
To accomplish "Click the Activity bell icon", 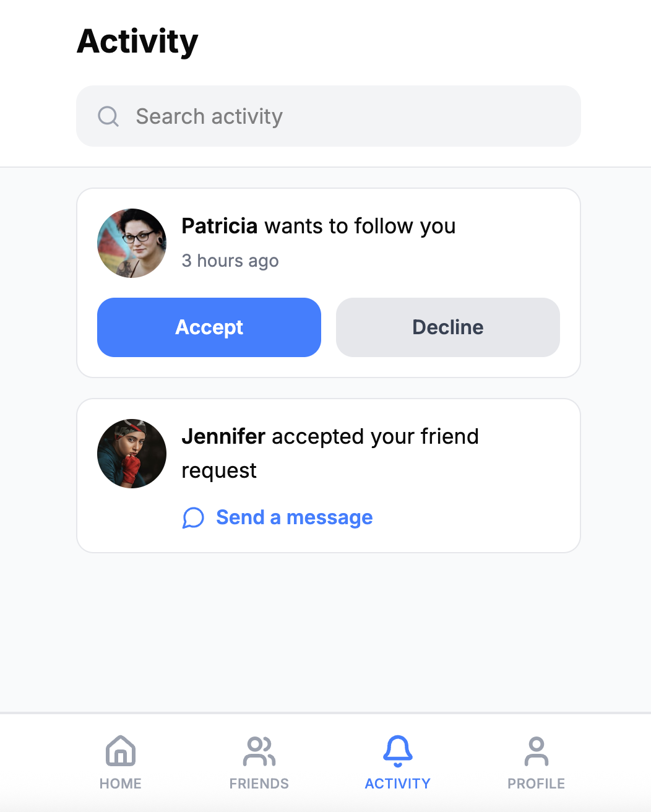I will point(398,751).
